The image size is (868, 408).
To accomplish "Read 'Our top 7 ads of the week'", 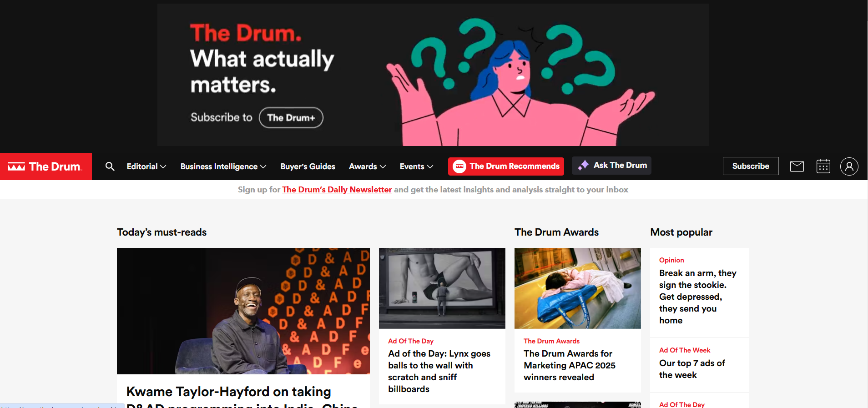I will pos(692,369).
